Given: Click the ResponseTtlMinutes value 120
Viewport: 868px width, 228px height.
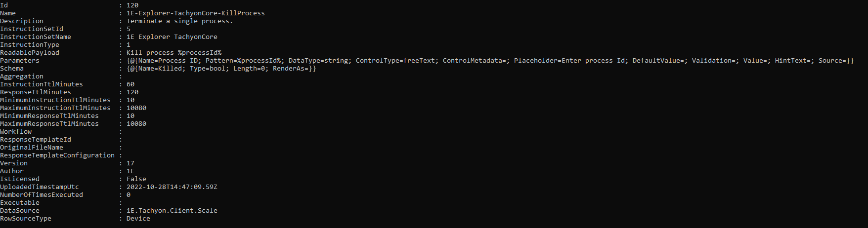Looking at the screenshot, I should 132,92.
